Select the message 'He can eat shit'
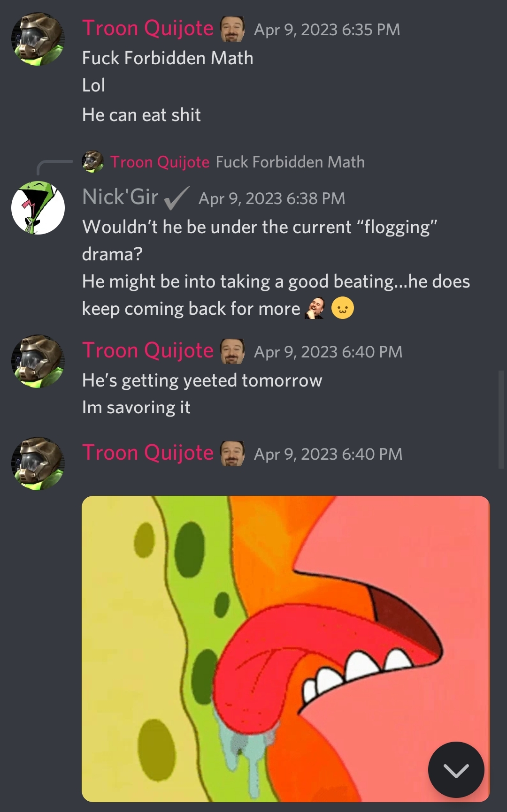This screenshot has height=812, width=507. pos(141,115)
